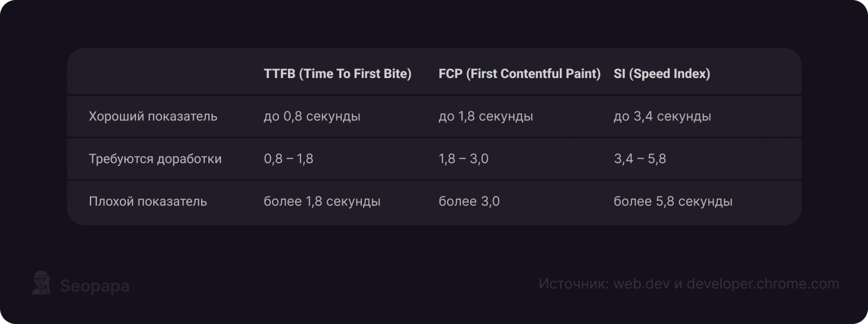Select the "до 3,4 секунды" cell
868x324 pixels.
pos(662,116)
